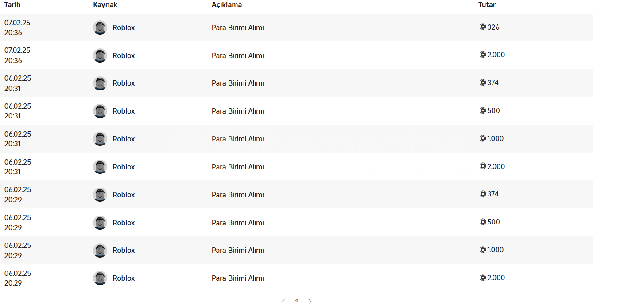Go to the previous page with the left chevron
This screenshot has height=302, width=644.
pyautogui.click(x=283, y=301)
